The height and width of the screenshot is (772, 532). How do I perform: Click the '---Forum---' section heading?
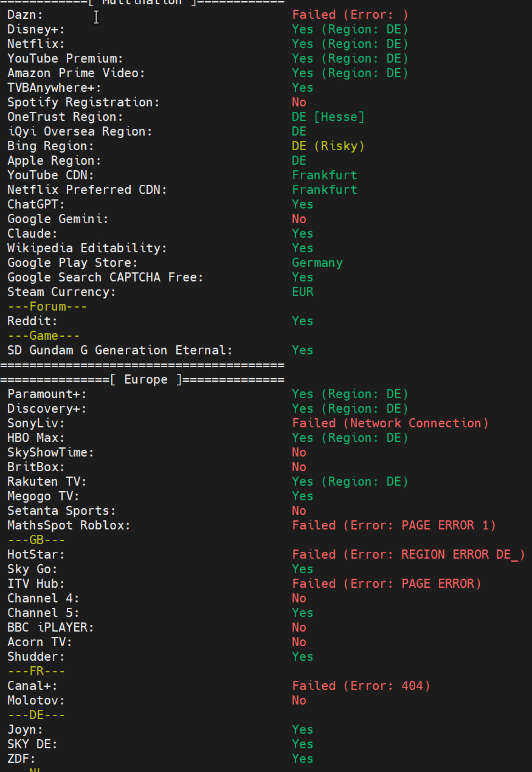point(47,306)
